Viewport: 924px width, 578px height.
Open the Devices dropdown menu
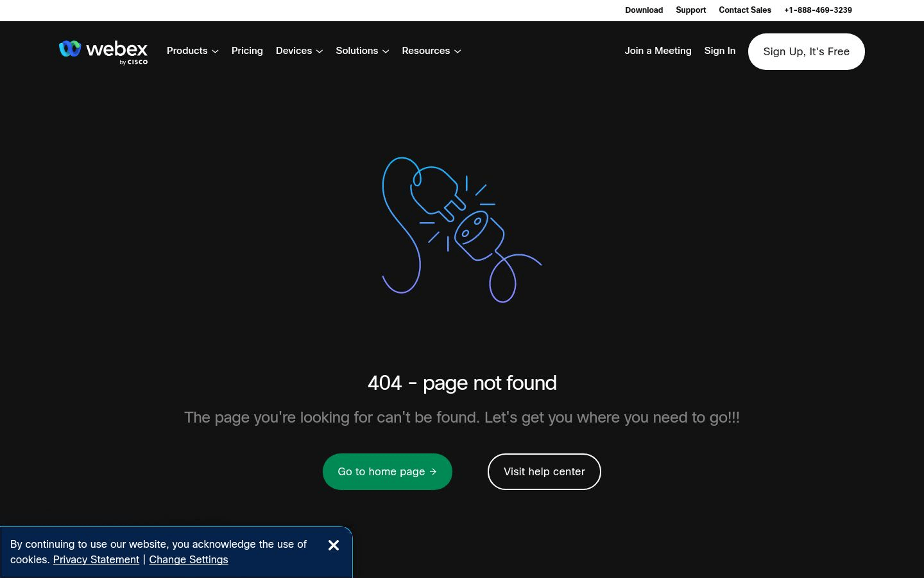[x=299, y=51]
